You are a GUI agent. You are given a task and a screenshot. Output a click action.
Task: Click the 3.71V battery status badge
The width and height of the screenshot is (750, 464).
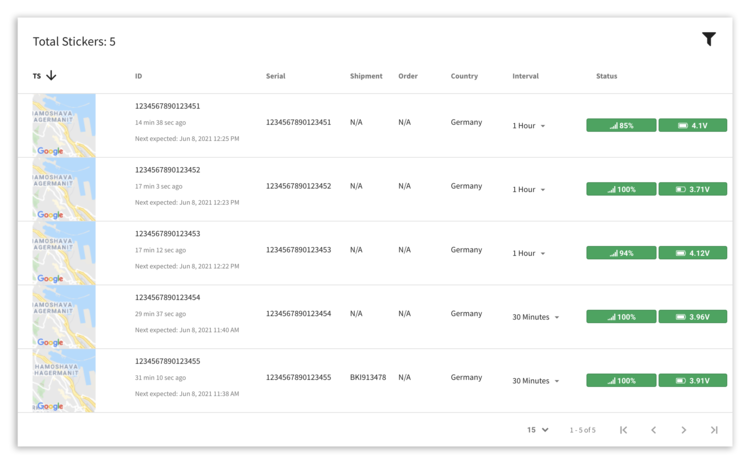pyautogui.click(x=693, y=189)
